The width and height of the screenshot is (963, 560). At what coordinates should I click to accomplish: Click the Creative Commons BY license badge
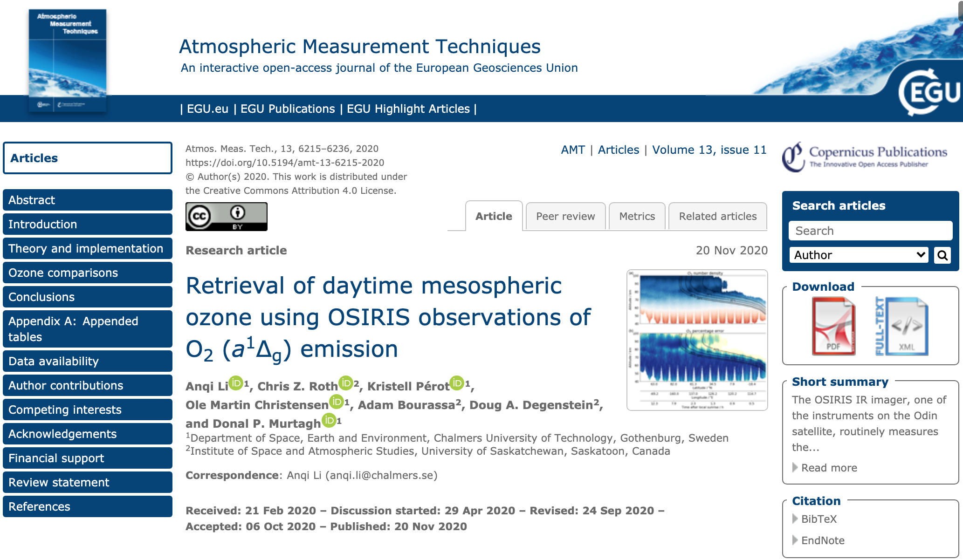[227, 217]
